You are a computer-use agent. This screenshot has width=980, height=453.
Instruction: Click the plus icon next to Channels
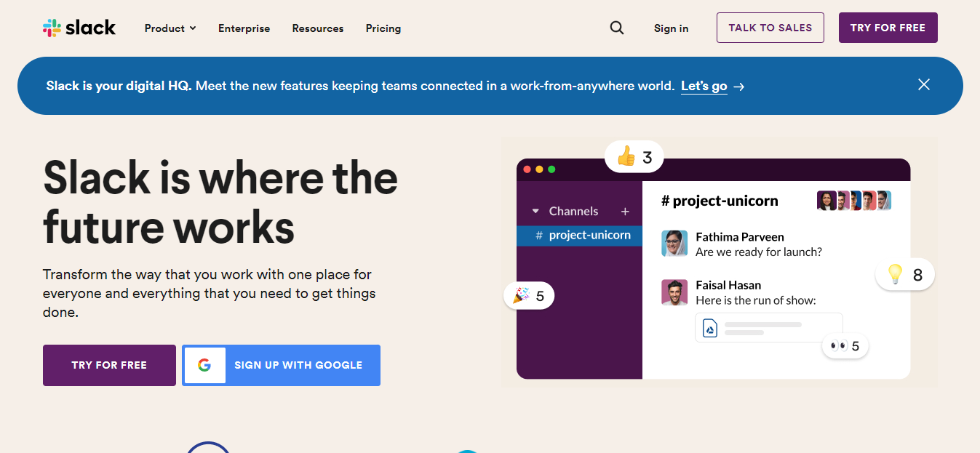(625, 212)
